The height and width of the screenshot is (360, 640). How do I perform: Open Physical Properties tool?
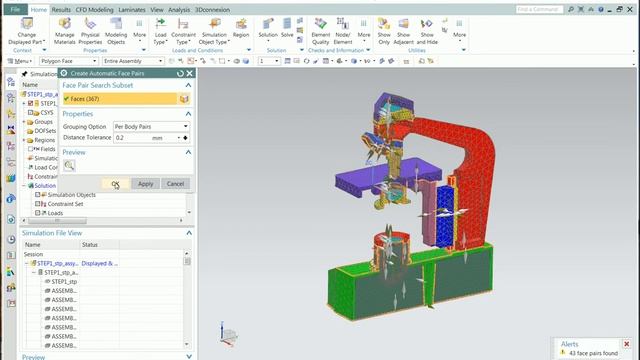point(90,31)
